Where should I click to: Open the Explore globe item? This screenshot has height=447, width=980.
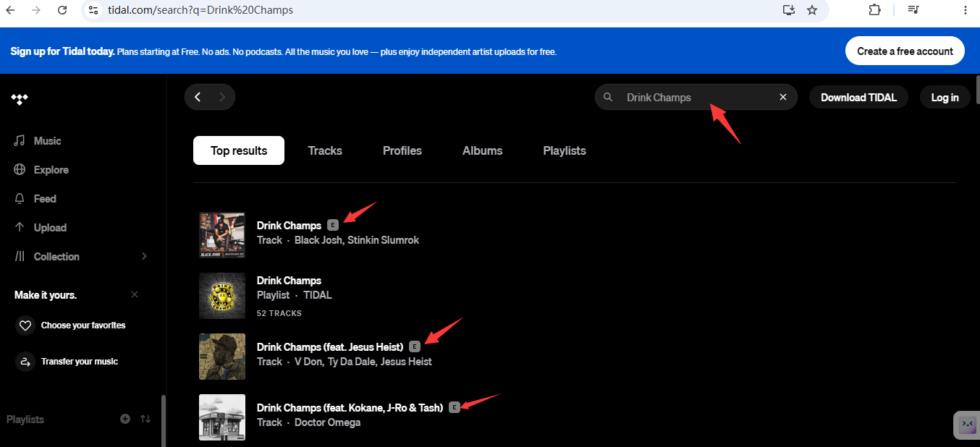click(41, 170)
